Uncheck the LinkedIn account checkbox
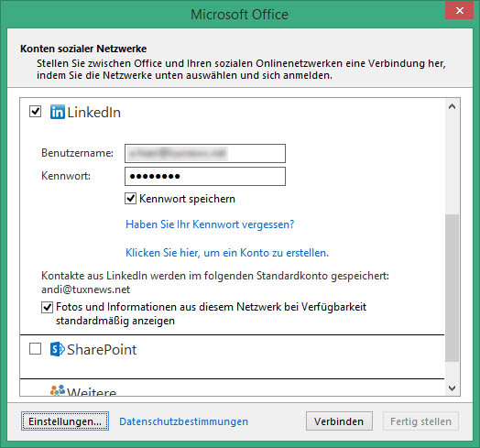This screenshot has height=448, width=480. tap(35, 112)
